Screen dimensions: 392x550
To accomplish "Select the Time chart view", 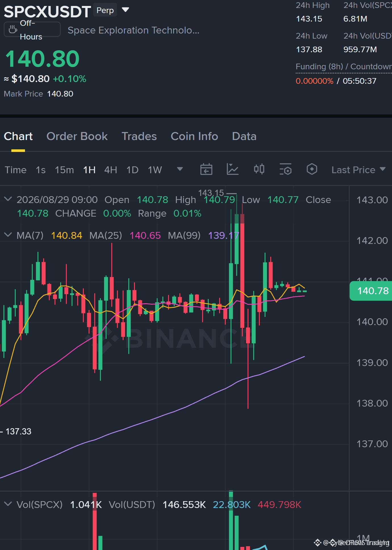I will click(16, 170).
